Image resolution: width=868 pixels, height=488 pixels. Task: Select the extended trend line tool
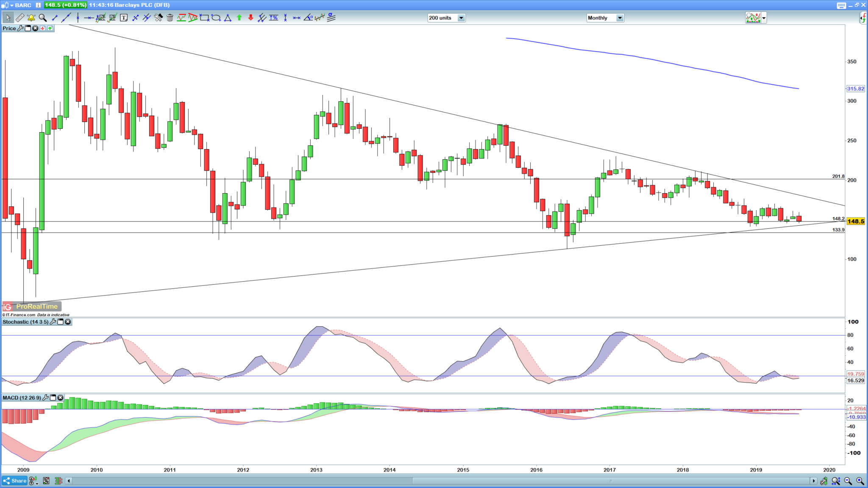pyautogui.click(x=66, y=18)
